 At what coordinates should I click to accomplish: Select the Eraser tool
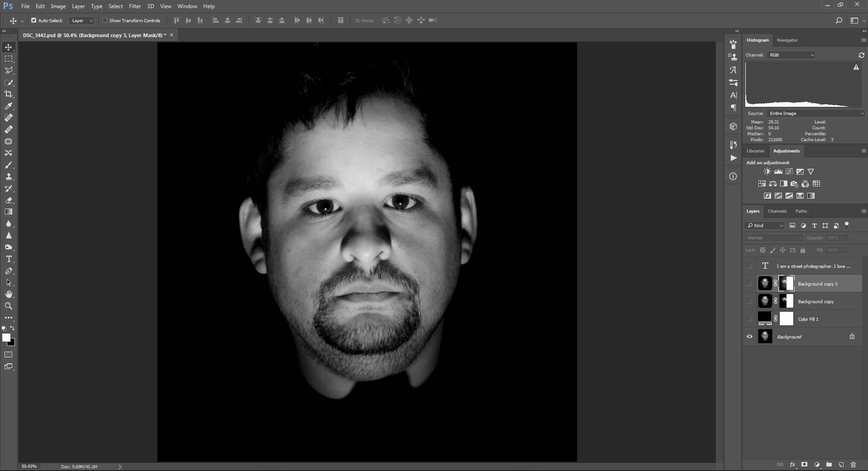9,200
